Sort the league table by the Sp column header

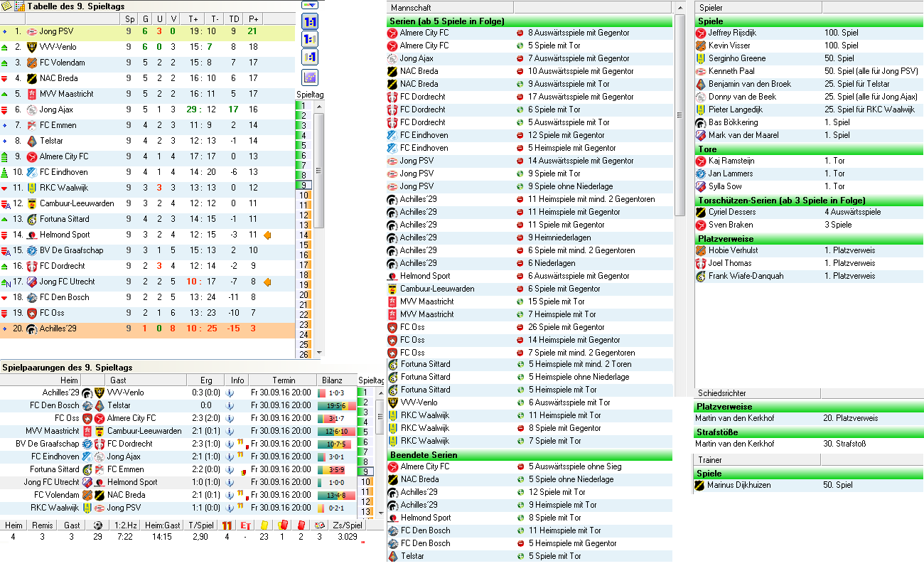[129, 18]
